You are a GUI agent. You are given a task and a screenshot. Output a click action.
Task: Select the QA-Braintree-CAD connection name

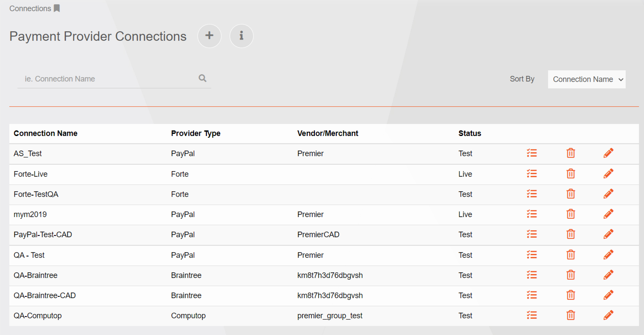click(x=45, y=295)
